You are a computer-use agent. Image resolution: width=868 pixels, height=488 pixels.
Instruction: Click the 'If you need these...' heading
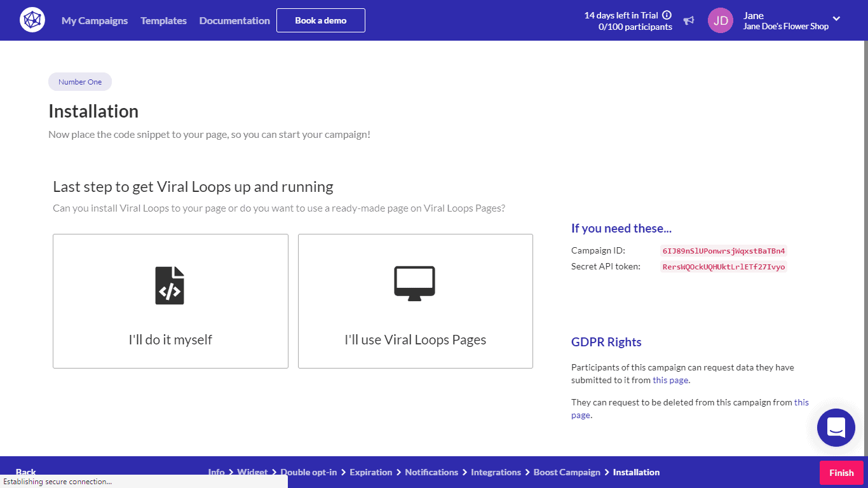coord(621,228)
